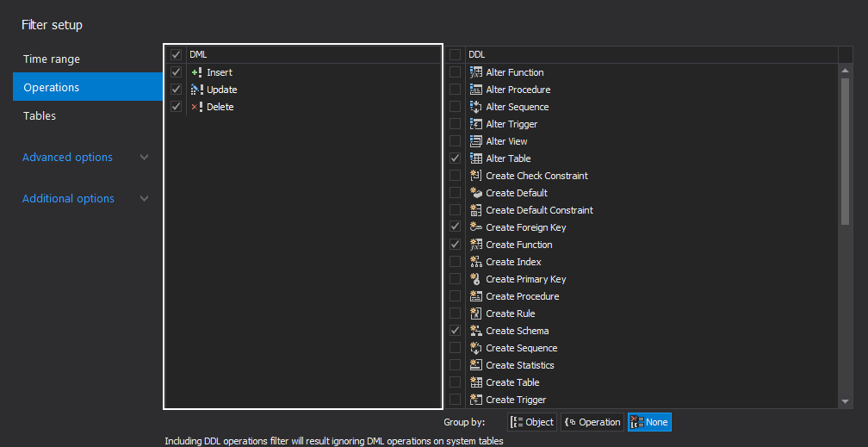Click the Create Procedure icon
Viewport: 868px width, 447px height.
(475, 296)
